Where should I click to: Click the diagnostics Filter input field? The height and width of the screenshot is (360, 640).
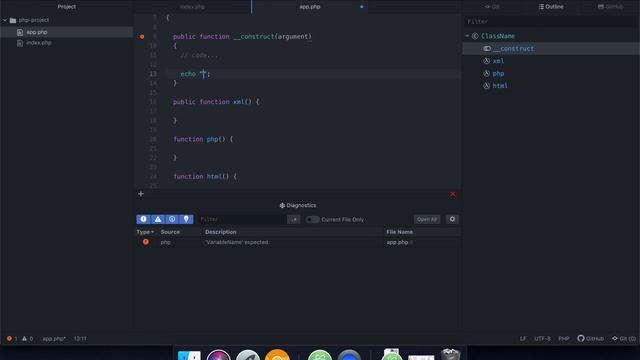tap(242, 220)
